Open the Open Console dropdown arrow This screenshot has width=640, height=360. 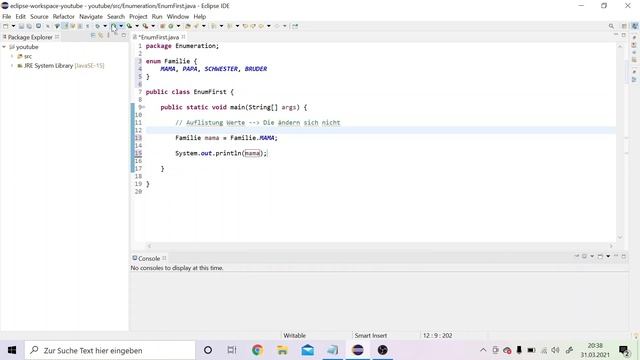point(608,256)
